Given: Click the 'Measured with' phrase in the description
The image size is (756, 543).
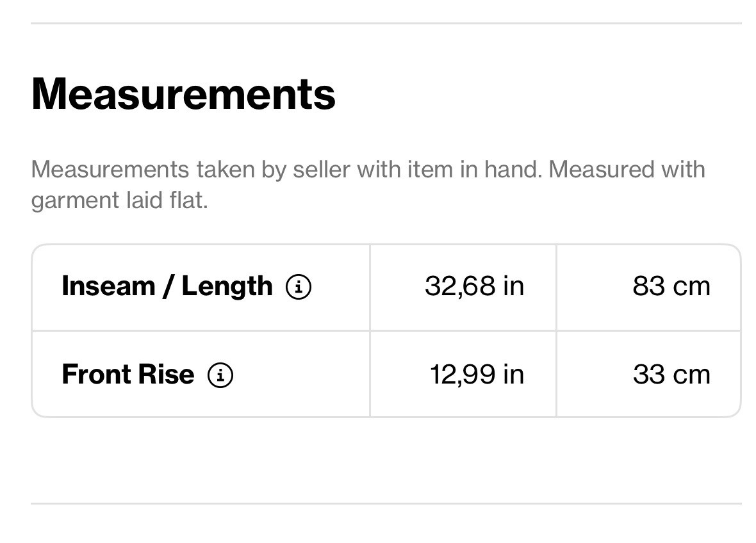Looking at the screenshot, I should [627, 170].
